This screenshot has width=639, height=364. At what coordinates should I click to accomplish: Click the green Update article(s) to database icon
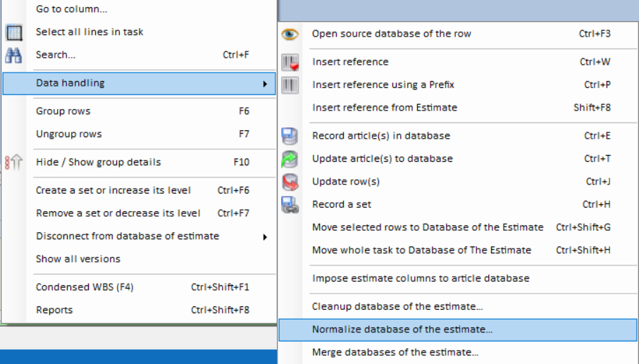point(290,159)
